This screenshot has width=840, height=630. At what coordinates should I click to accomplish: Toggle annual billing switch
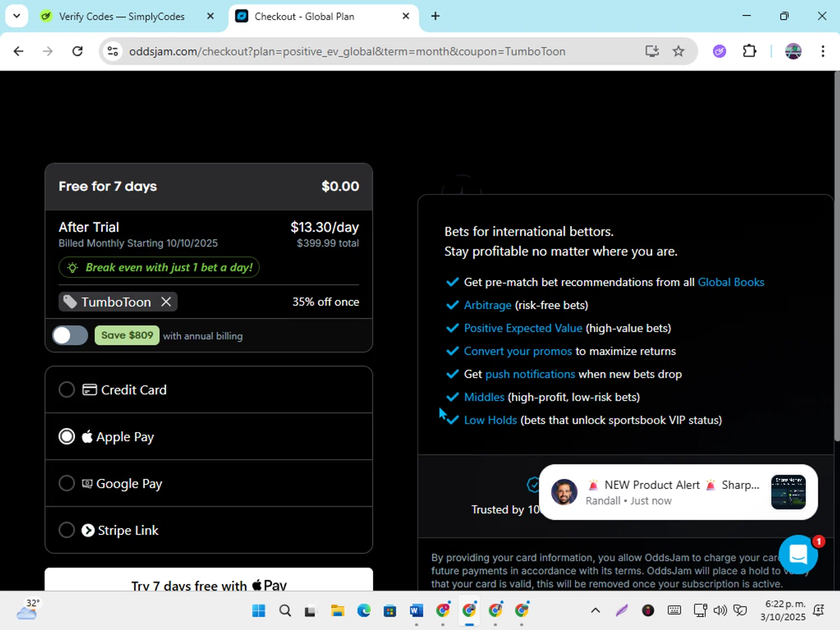(70, 335)
